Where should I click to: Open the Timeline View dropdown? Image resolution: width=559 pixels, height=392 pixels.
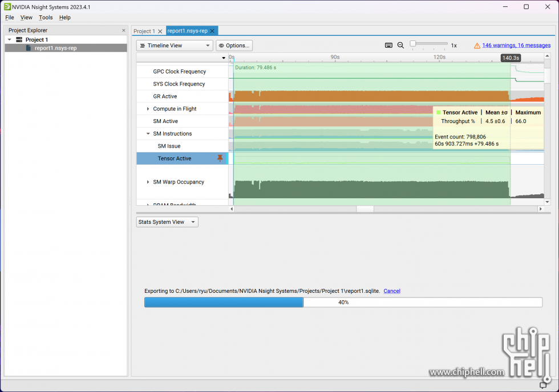pyautogui.click(x=175, y=46)
